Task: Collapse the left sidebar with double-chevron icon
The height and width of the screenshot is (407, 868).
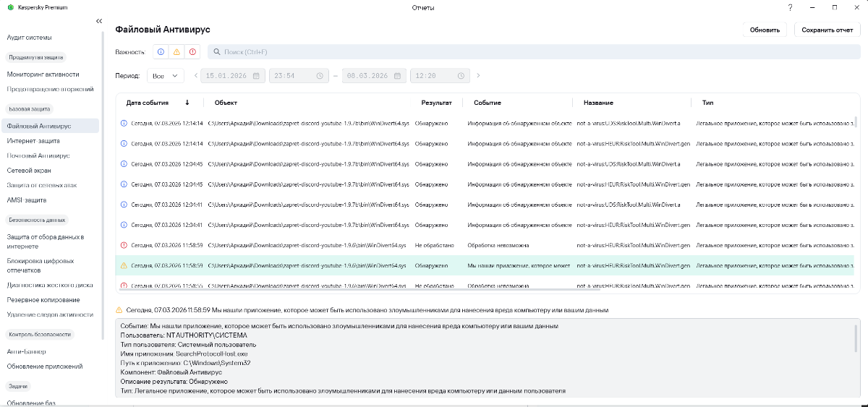Action: [98, 21]
